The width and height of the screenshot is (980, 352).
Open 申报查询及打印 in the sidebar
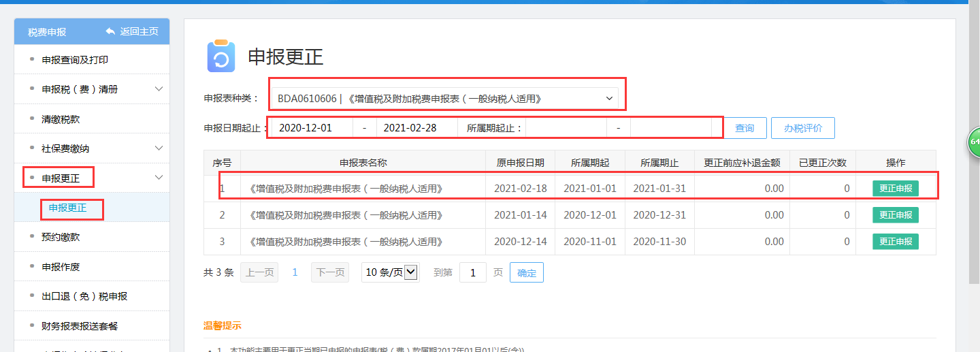pos(75,60)
